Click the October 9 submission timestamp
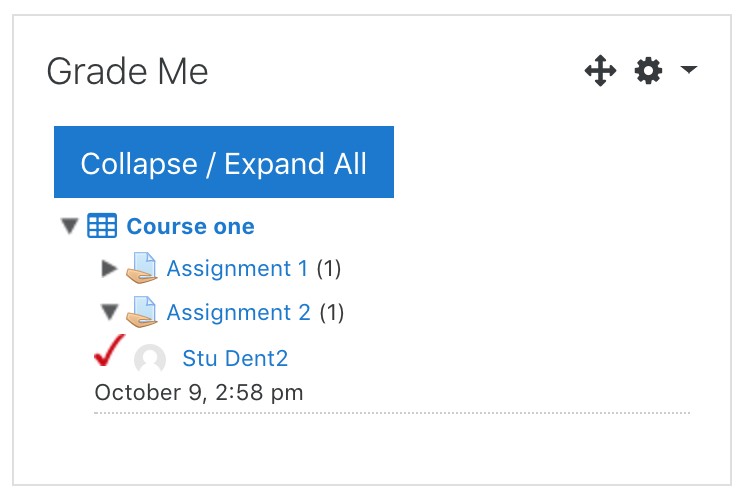The height and width of the screenshot is (500, 750). 198,392
